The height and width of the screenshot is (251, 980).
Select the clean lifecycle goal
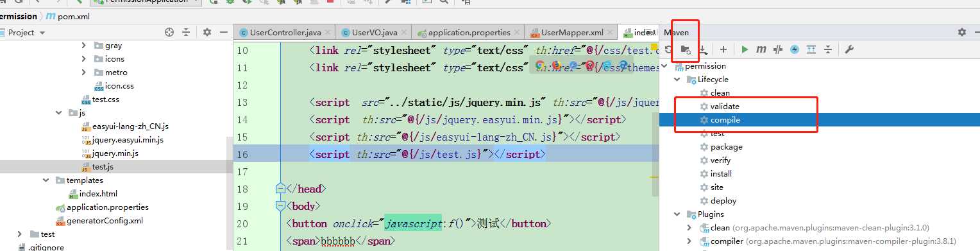(x=714, y=93)
